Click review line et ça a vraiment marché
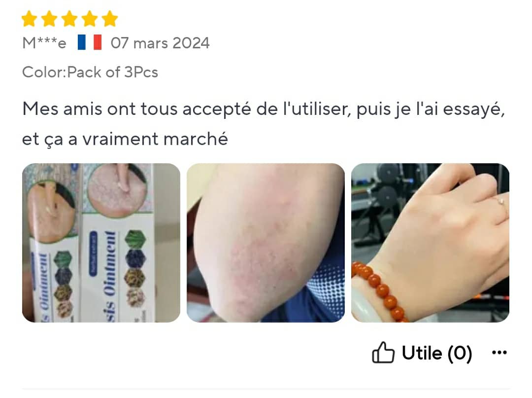Image resolution: width=532 pixels, height=398 pixels. [125, 139]
